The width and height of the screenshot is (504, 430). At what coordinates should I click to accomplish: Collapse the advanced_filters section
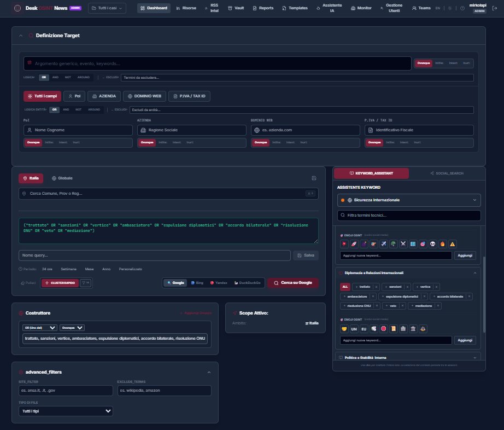(209, 373)
